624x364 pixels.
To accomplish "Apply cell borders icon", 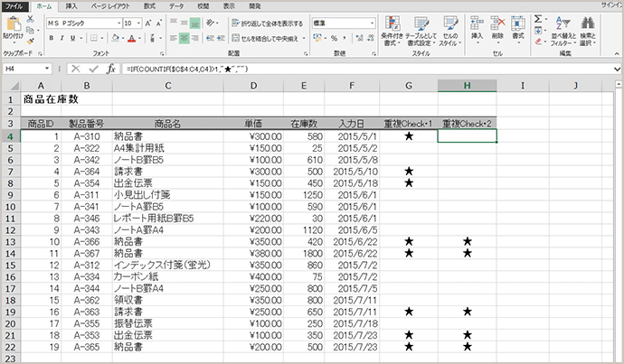I will click(94, 38).
